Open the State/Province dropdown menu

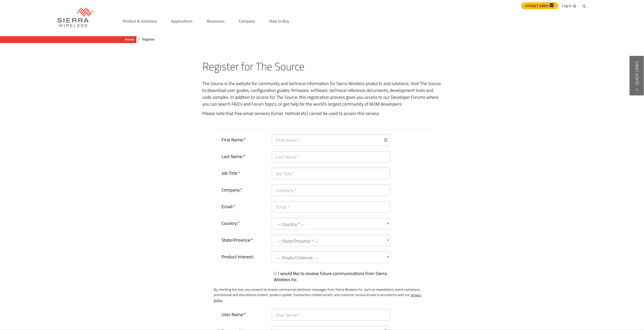click(x=331, y=240)
